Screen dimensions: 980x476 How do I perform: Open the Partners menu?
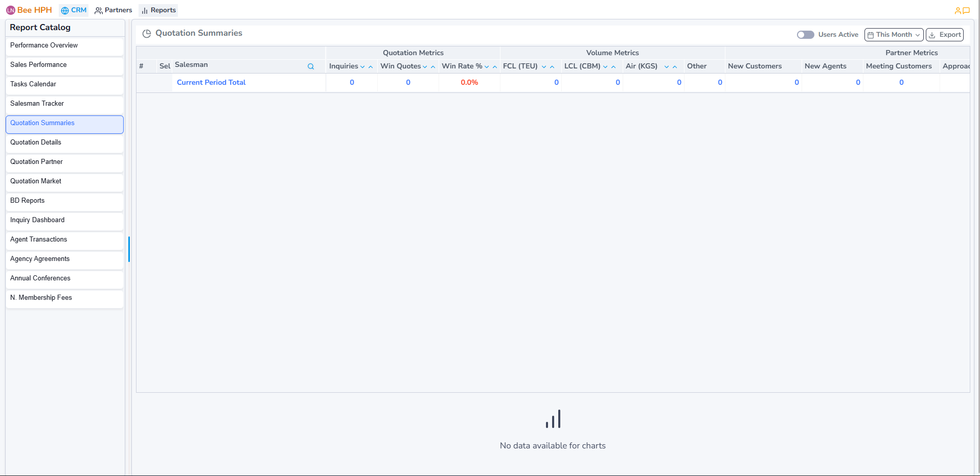coord(113,10)
